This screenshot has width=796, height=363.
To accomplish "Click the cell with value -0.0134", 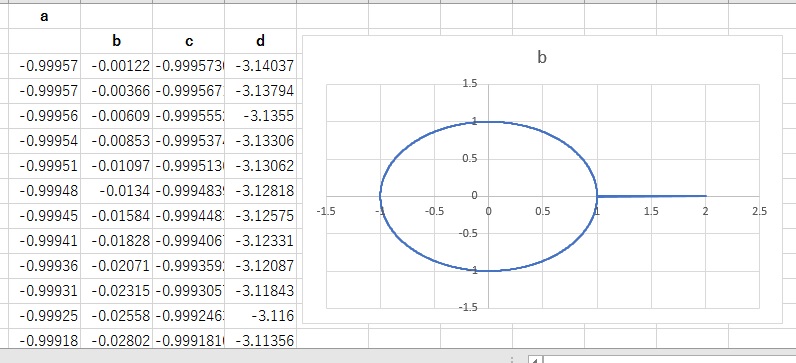I will tap(116, 191).
